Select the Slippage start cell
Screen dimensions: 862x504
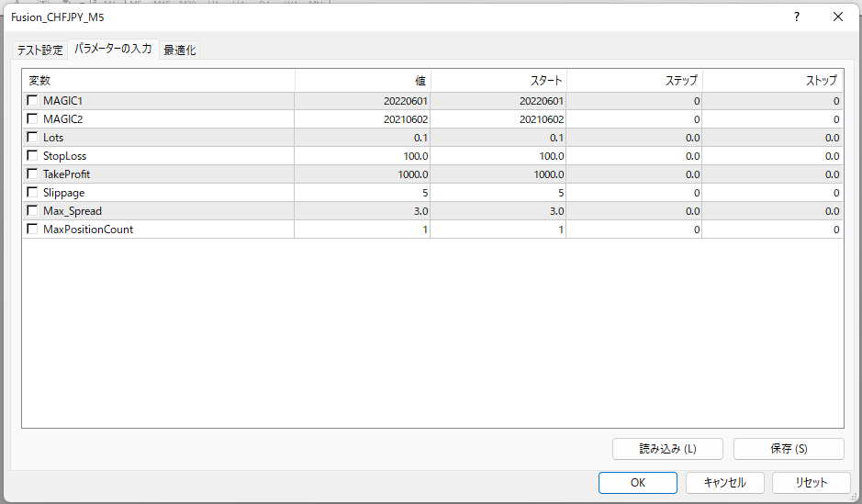coord(498,193)
